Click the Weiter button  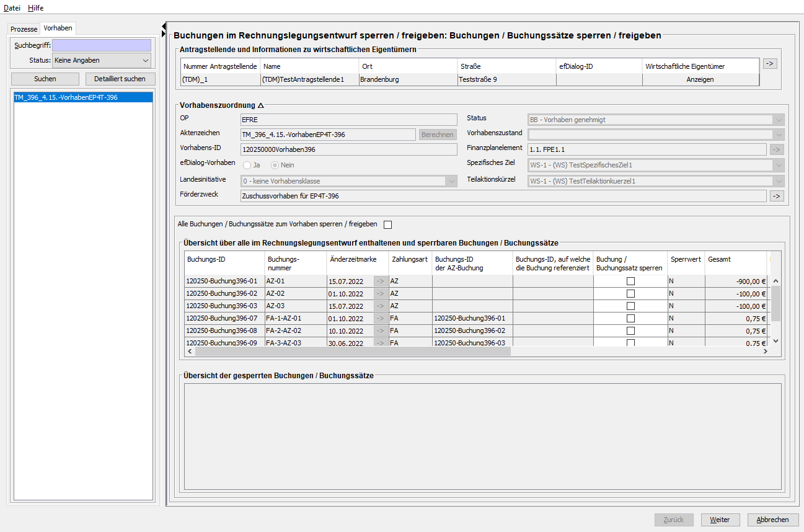(x=720, y=520)
